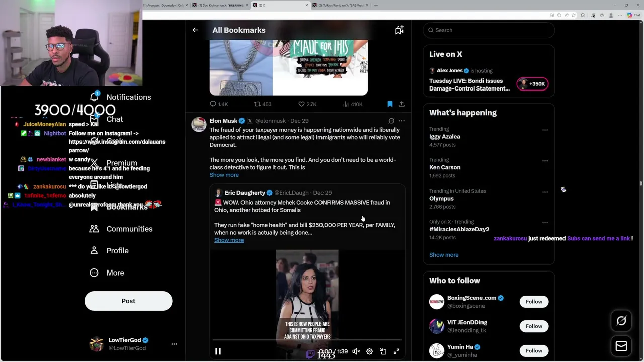The height and width of the screenshot is (362, 644).
Task: Click the More circle icon
Action: tap(94, 273)
